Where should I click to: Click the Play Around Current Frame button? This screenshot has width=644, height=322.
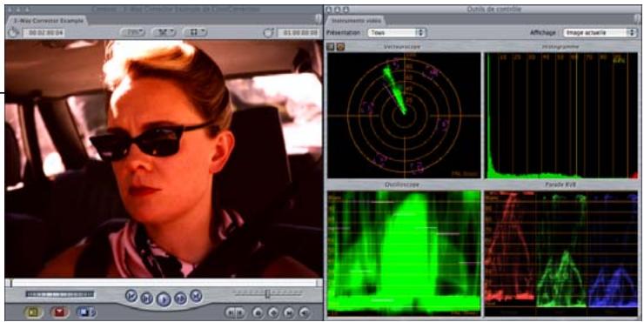(x=180, y=299)
